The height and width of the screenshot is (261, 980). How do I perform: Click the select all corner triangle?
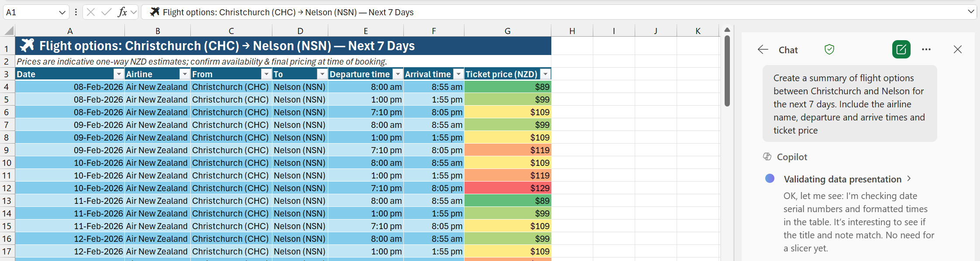9,31
